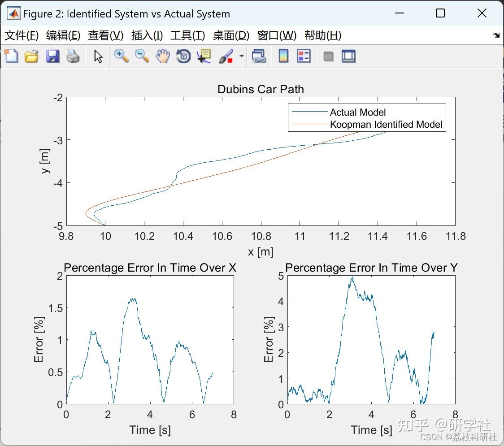Image resolution: width=504 pixels, height=446 pixels.
Task: Insert a colorbar into the figure
Action: pos(283,56)
